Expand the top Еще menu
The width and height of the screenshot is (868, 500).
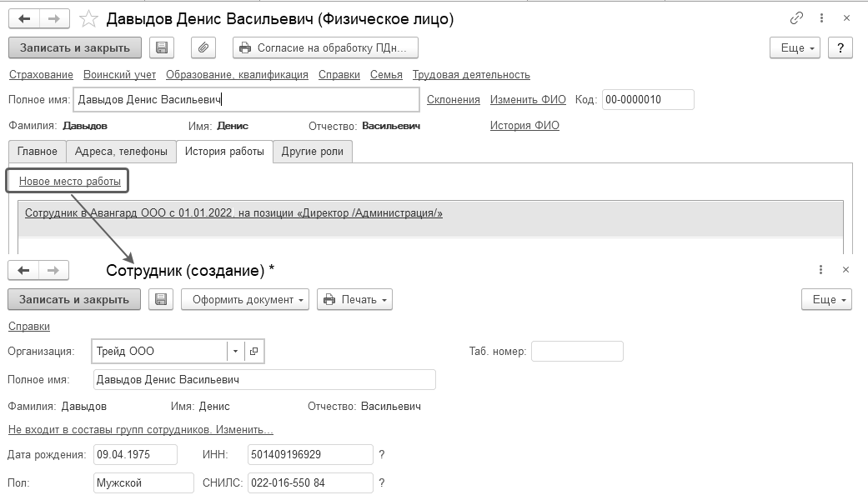pos(795,48)
